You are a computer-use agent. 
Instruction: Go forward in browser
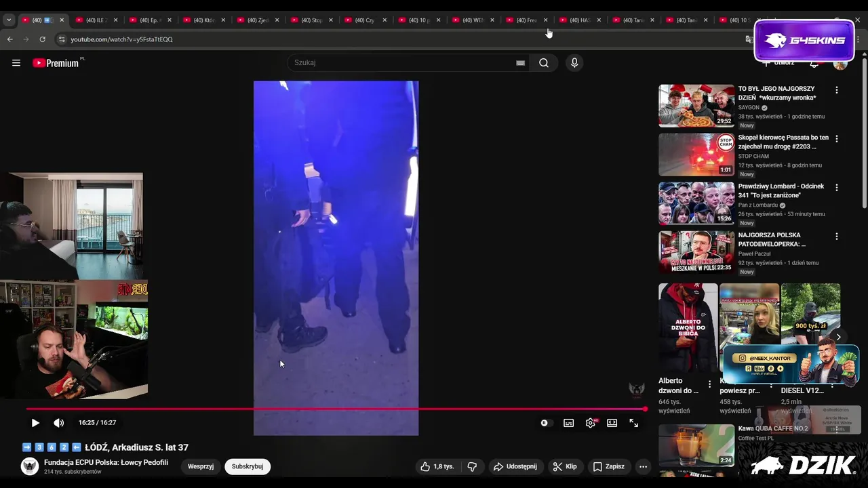pyautogui.click(x=26, y=39)
